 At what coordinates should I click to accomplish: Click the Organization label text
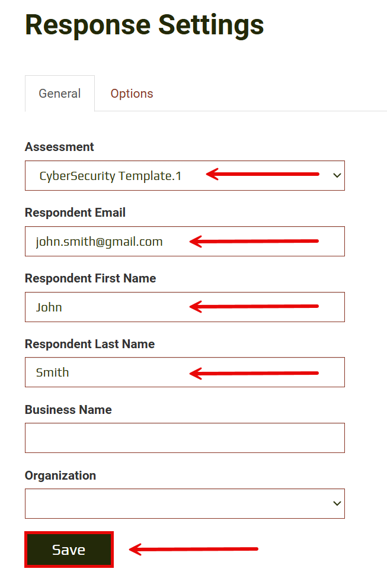[x=60, y=475]
